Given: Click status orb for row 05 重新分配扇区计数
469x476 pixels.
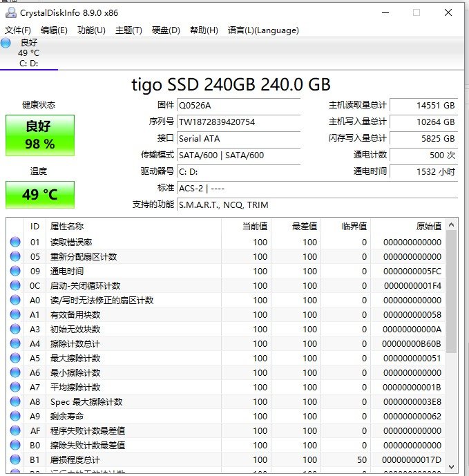Looking at the screenshot, I should (15, 256).
